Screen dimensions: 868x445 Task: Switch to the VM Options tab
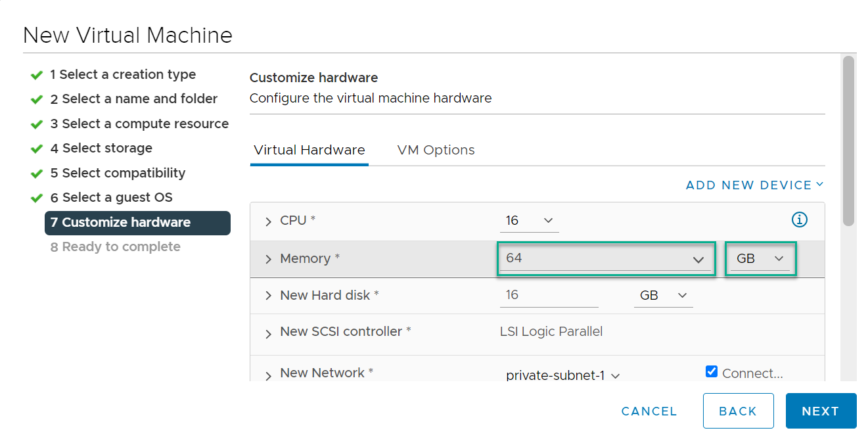(x=436, y=150)
